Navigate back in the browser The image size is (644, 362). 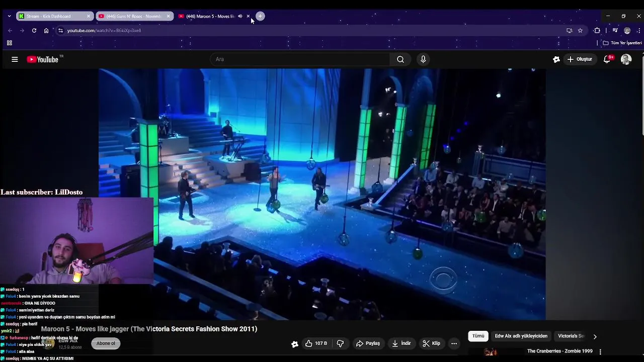(x=10, y=31)
